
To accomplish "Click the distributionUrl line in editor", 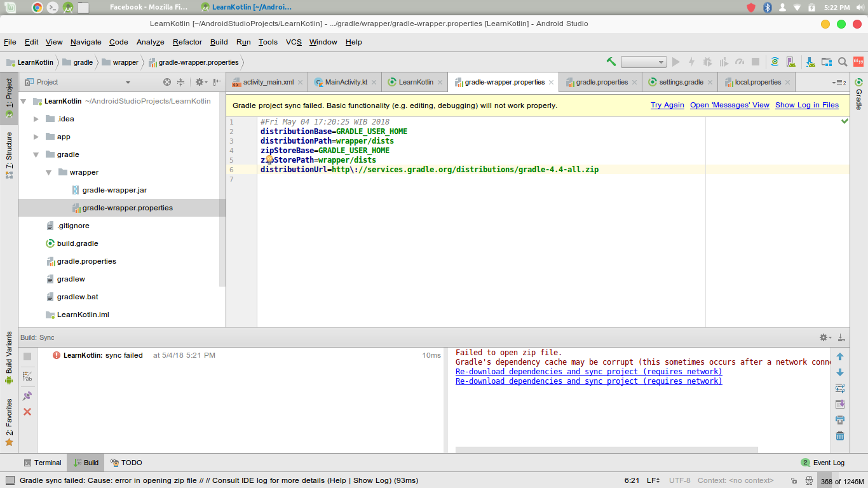I will click(429, 170).
